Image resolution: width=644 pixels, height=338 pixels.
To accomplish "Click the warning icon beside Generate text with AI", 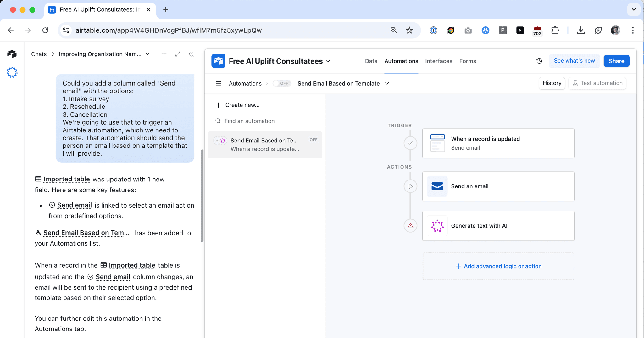I will pos(410,226).
